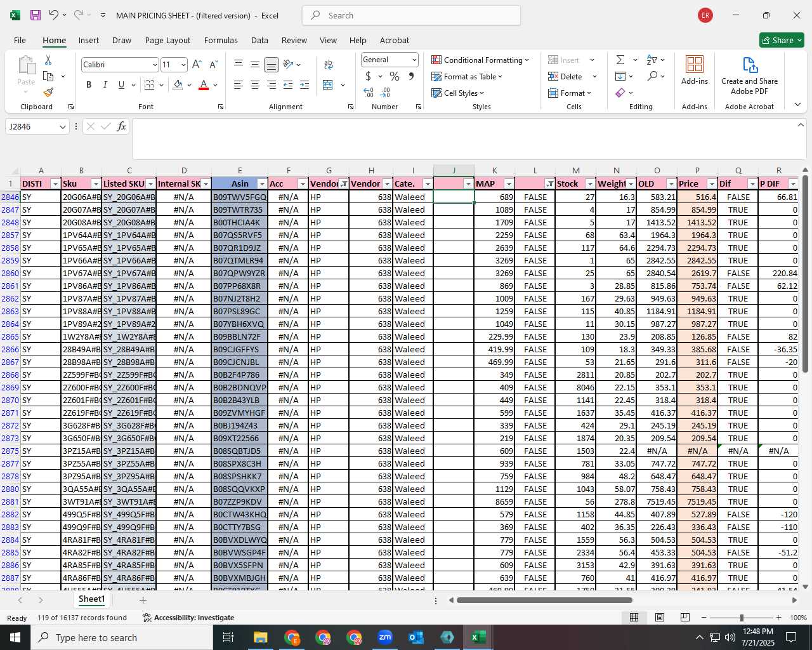Viewport: 812px width, 650px height.
Task: Switch to Page Layout view icon
Action: pyautogui.click(x=660, y=618)
